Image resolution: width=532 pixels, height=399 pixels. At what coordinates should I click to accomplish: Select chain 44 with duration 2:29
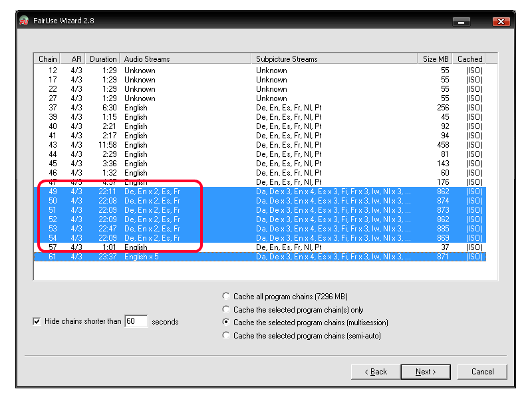(x=260, y=154)
